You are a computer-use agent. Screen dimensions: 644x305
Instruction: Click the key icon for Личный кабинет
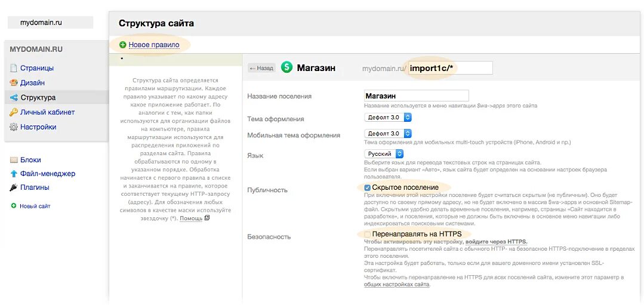point(14,112)
